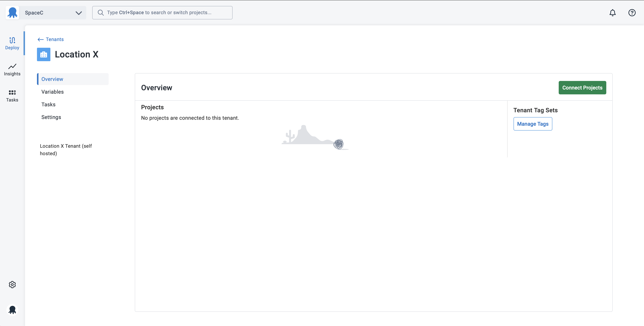Open the help question mark icon
Viewport: 644px width, 326px height.
pos(632,12)
